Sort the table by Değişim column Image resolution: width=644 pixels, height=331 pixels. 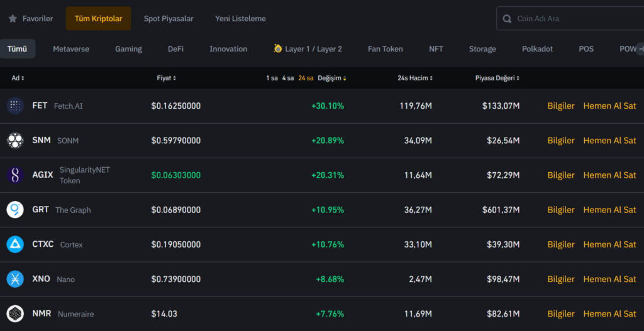pyautogui.click(x=332, y=78)
